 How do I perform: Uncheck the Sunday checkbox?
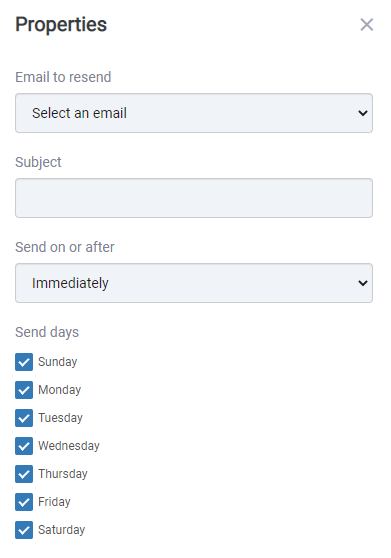tap(24, 362)
